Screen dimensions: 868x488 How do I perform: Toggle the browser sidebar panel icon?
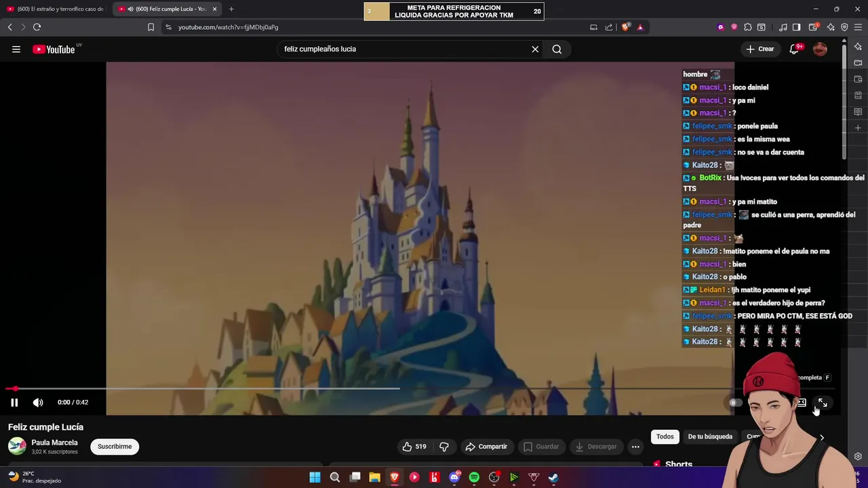pos(797,27)
